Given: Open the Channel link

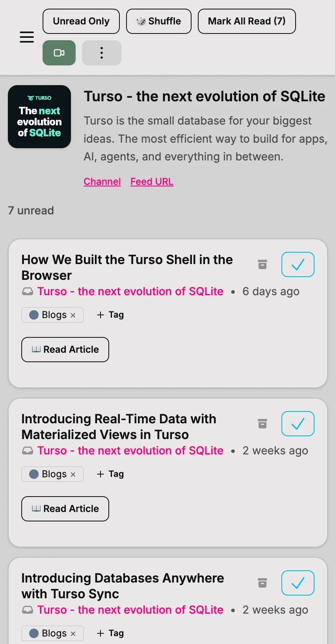Looking at the screenshot, I should 102,181.
